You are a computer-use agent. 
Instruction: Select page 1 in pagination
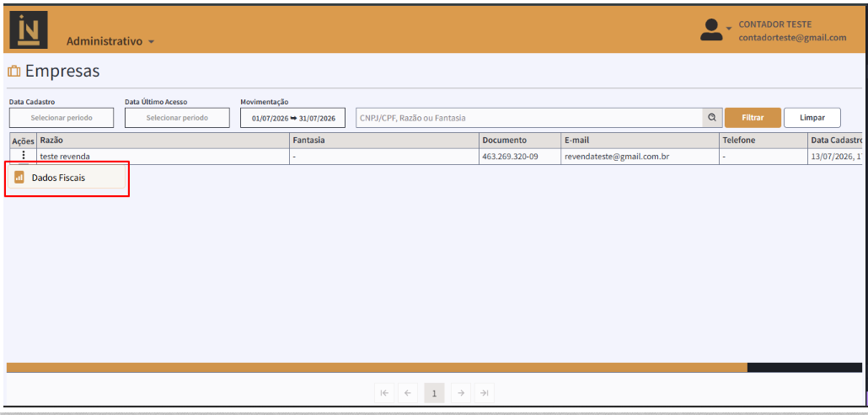pos(434,393)
